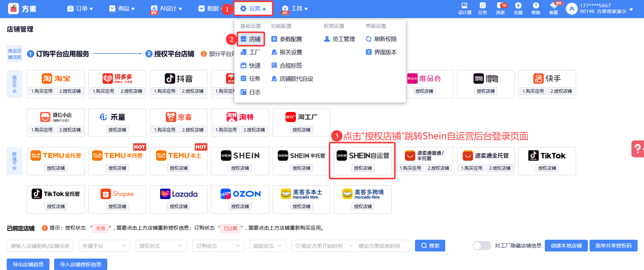Viewport: 644px width, 270px height.
Task: Click 导出店铺信息 button
Action: click(x=28, y=265)
